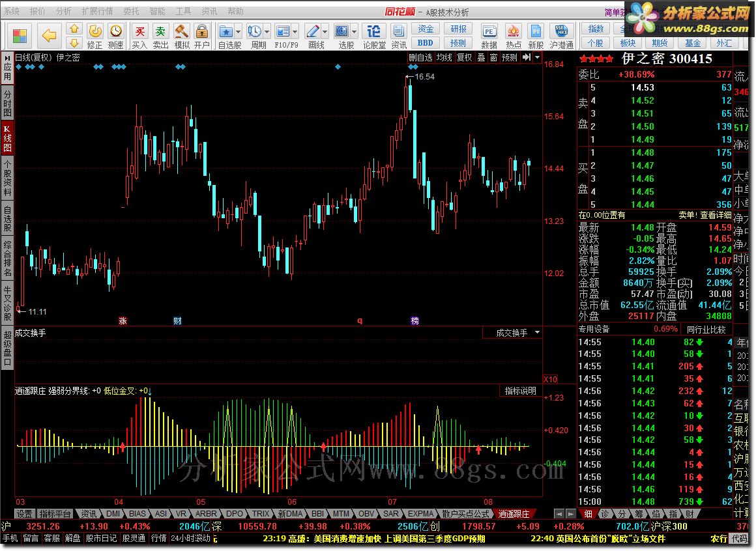Viewport: 756px width, 551px height.
Task: Expand the F10/F9 dropdown arrow
Action: tap(295, 33)
